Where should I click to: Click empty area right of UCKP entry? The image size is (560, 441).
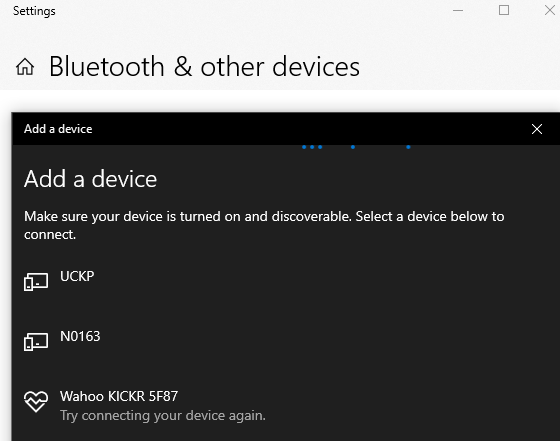tap(321, 282)
